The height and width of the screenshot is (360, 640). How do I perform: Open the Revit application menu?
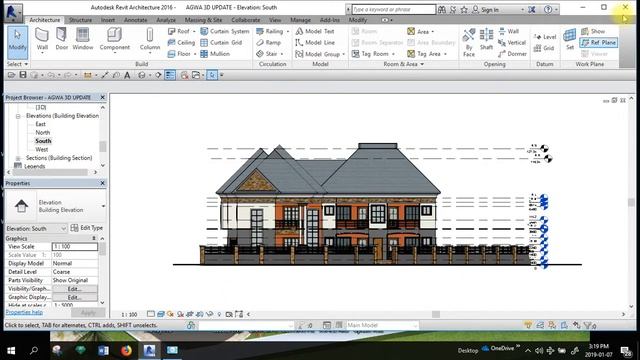pos(13,13)
